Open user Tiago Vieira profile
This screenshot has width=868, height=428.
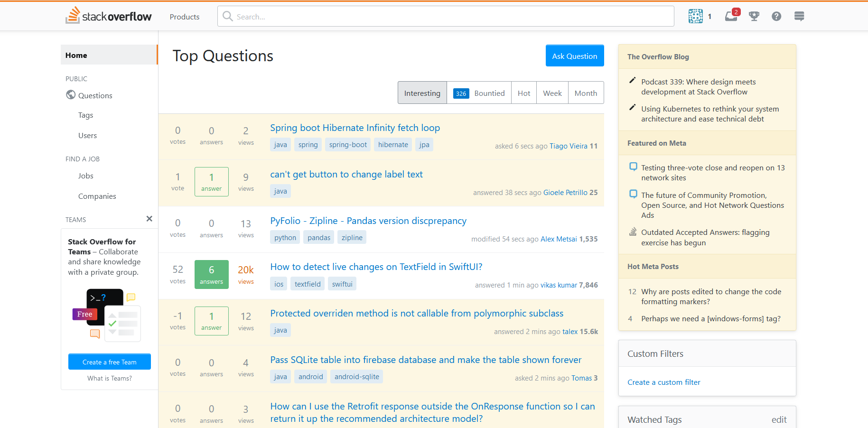click(569, 146)
